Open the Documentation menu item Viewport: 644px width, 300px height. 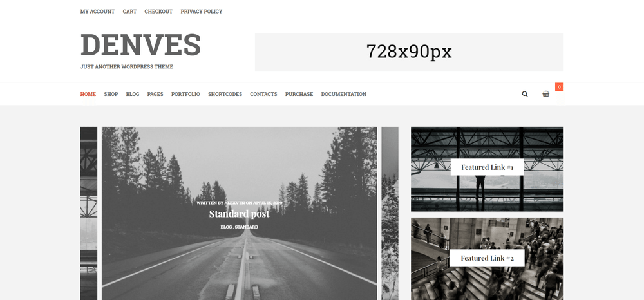(x=344, y=94)
